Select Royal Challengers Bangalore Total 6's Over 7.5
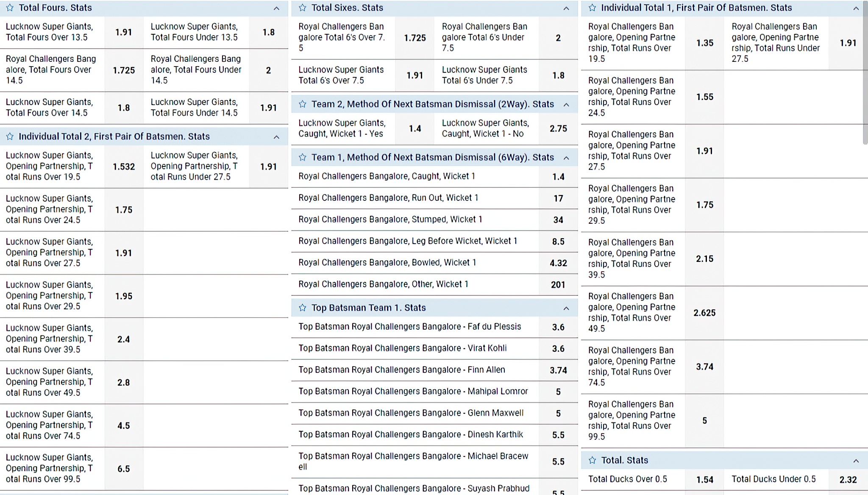868x495 pixels. click(x=415, y=38)
